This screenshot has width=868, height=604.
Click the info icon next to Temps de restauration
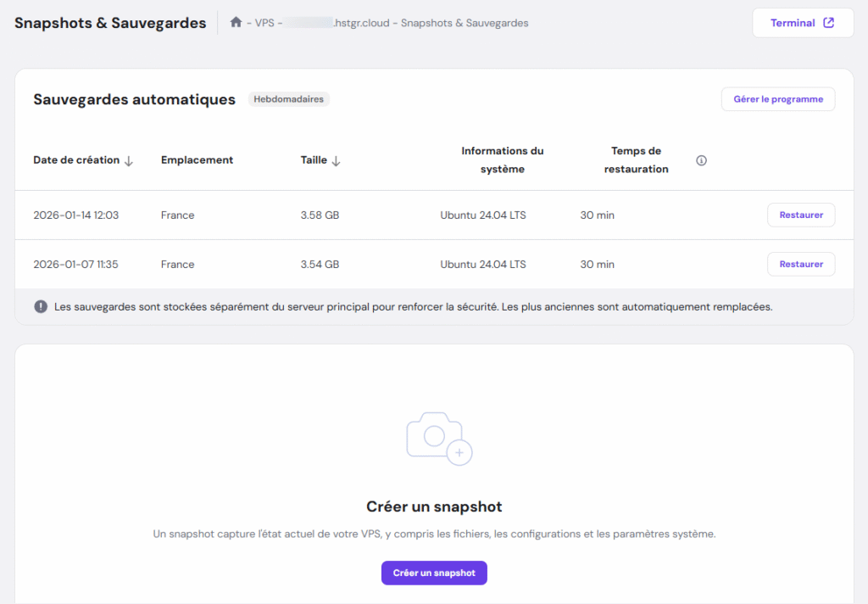701,159
